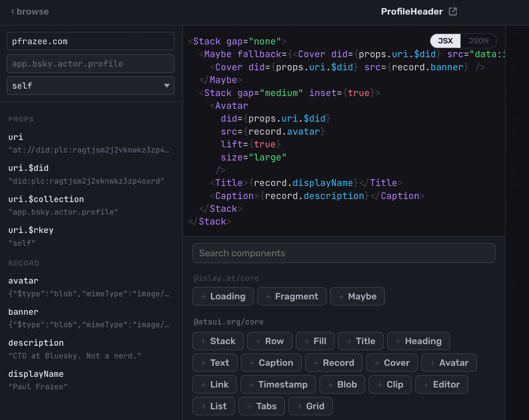Click the dropdown arrow beside self

[x=167, y=86]
